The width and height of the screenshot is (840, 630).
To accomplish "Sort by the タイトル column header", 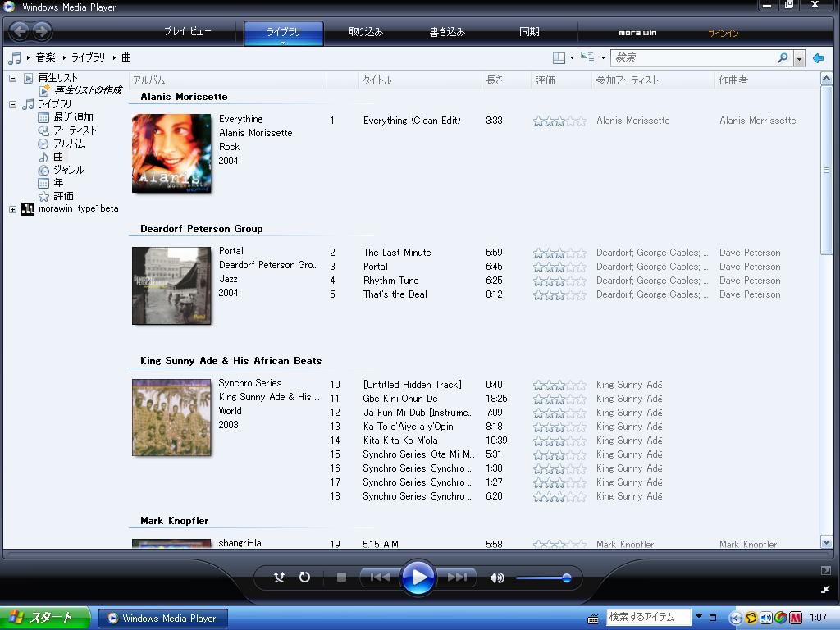I will click(x=420, y=80).
